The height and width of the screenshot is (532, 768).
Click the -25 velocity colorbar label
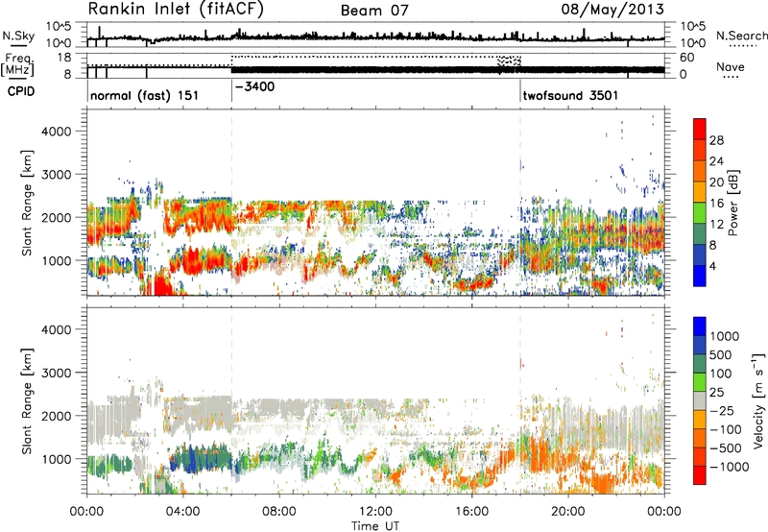click(722, 411)
